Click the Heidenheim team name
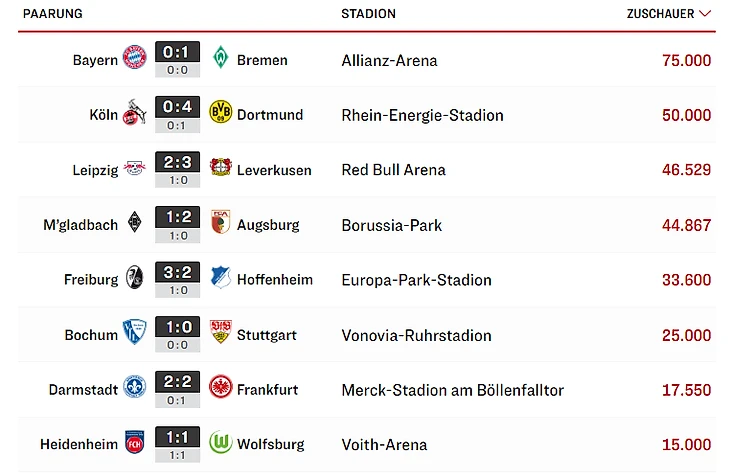 click(79, 444)
